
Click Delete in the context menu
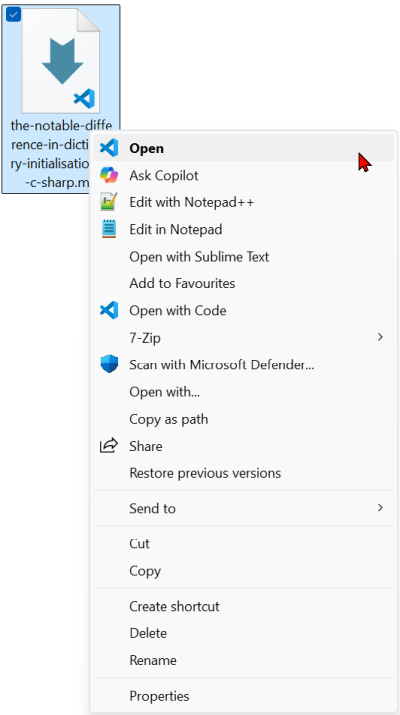click(244, 633)
